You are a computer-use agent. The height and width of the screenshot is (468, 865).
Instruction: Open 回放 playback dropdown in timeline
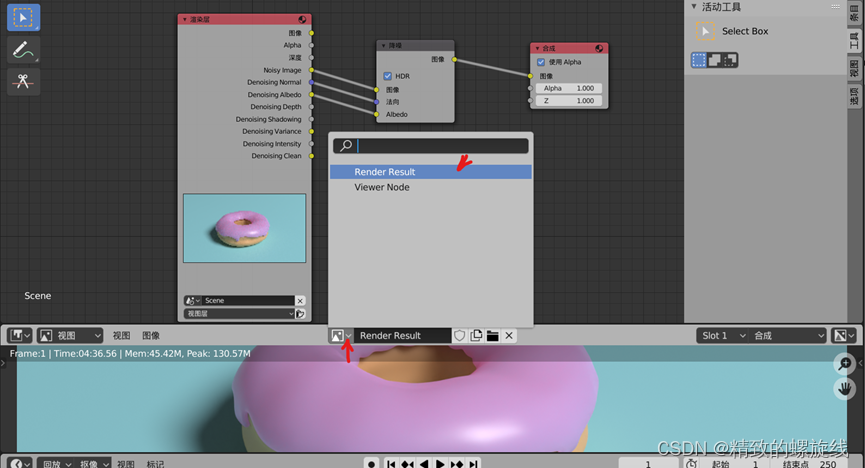(x=55, y=464)
